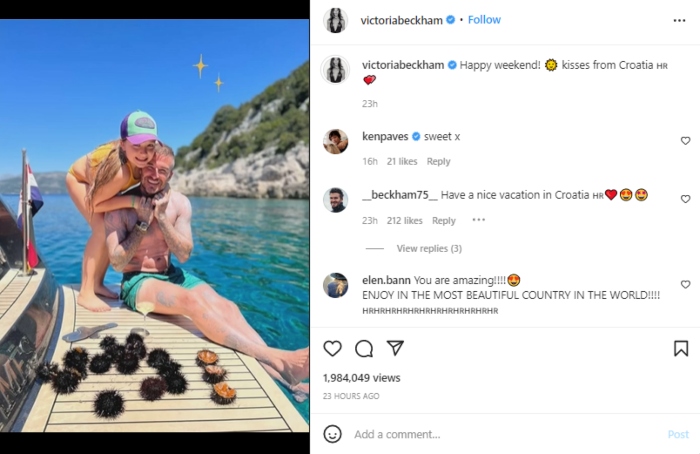Open more options on __beckham75__ comment

pyautogui.click(x=478, y=220)
